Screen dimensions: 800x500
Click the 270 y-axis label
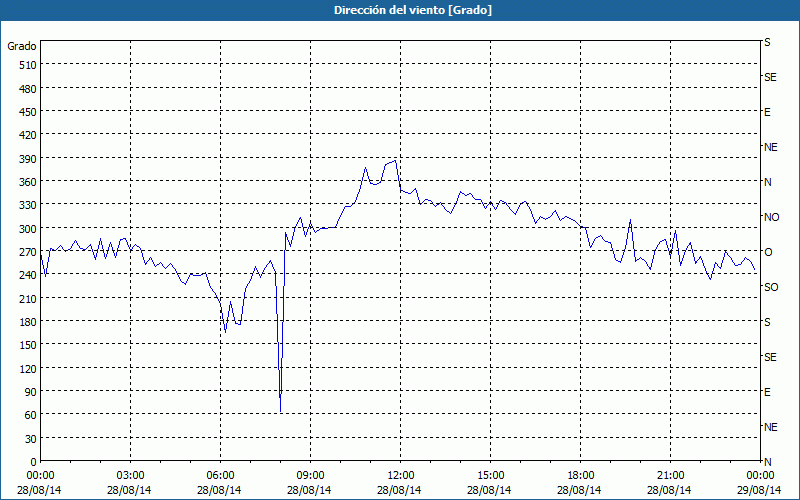click(x=28, y=252)
